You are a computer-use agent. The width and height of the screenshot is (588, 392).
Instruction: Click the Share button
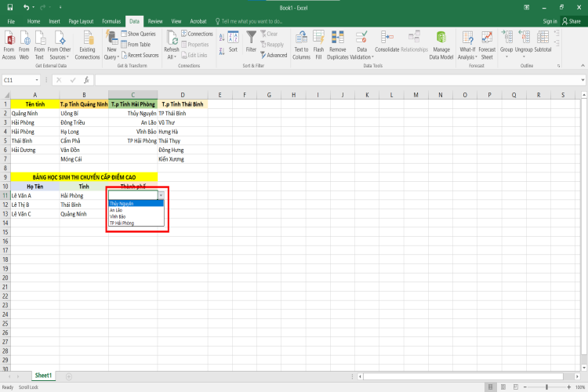pos(572,21)
